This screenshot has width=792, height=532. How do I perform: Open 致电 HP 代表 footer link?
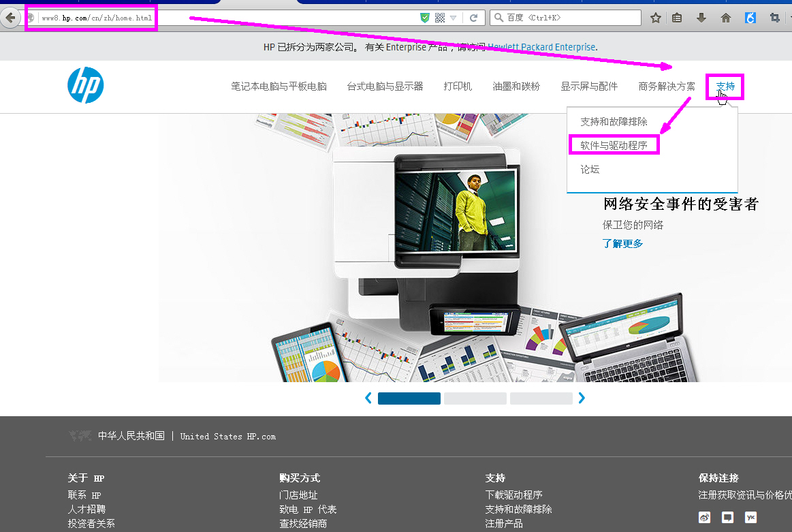point(308,510)
